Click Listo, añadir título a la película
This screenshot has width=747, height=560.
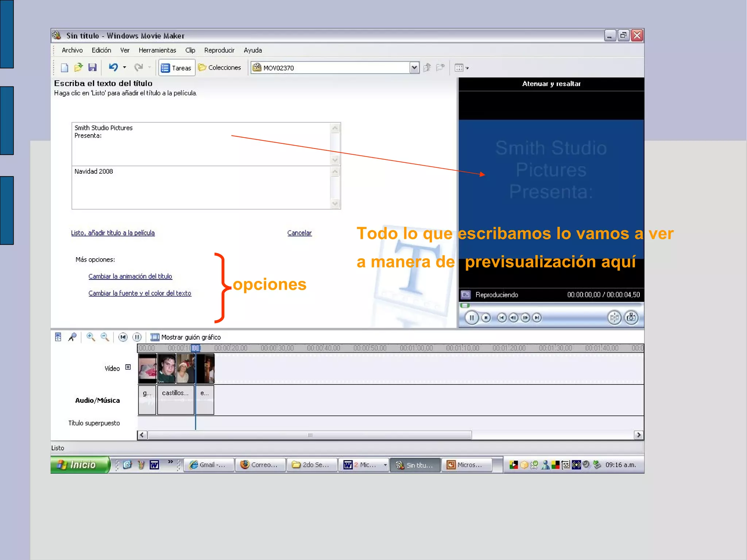(113, 233)
